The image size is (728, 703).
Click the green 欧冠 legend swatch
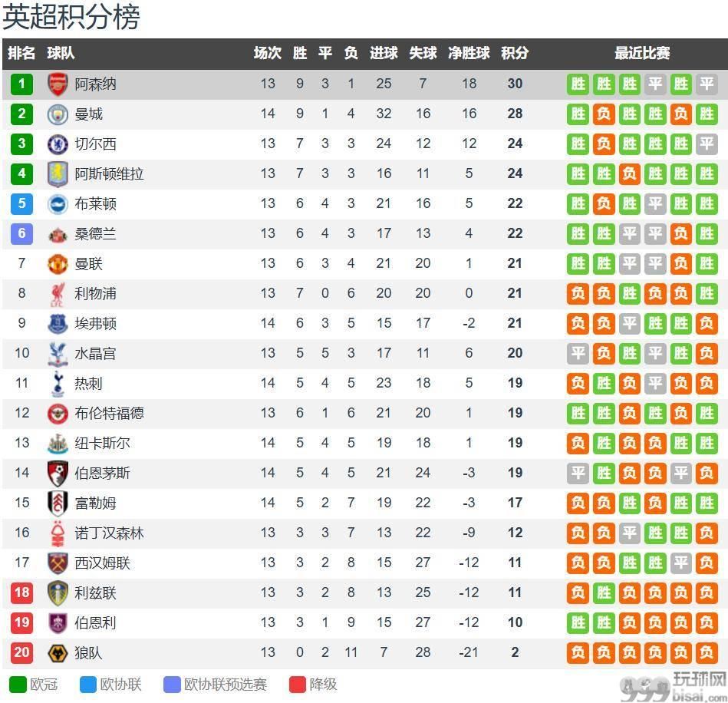pyautogui.click(x=18, y=684)
